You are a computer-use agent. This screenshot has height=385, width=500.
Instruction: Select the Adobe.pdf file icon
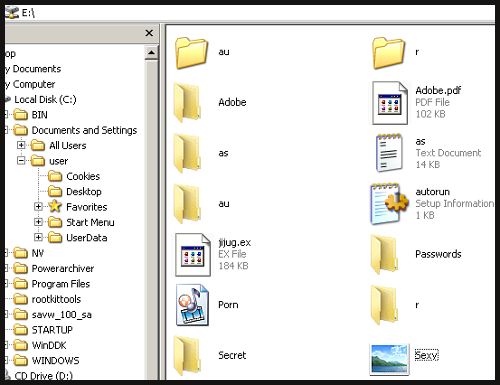(390, 103)
